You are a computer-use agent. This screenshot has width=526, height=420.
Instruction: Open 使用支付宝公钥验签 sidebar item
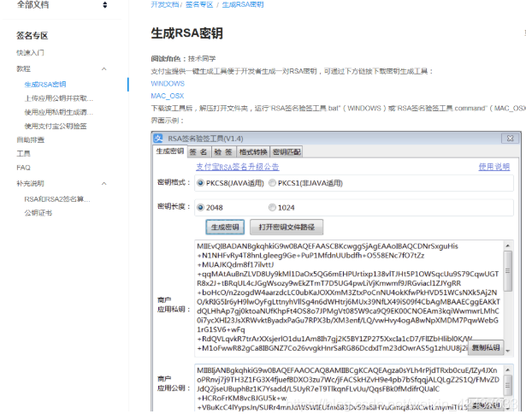[x=56, y=126]
